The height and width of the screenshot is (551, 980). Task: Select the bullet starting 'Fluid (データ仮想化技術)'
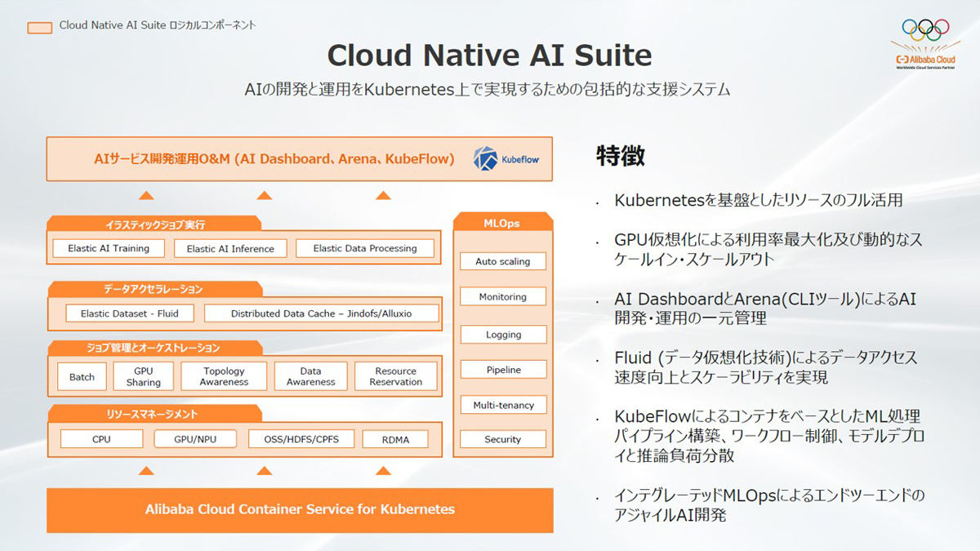point(766,367)
